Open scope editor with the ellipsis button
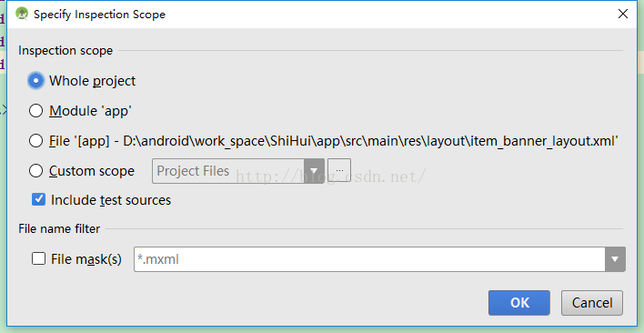This screenshot has height=333, width=644. coord(339,171)
